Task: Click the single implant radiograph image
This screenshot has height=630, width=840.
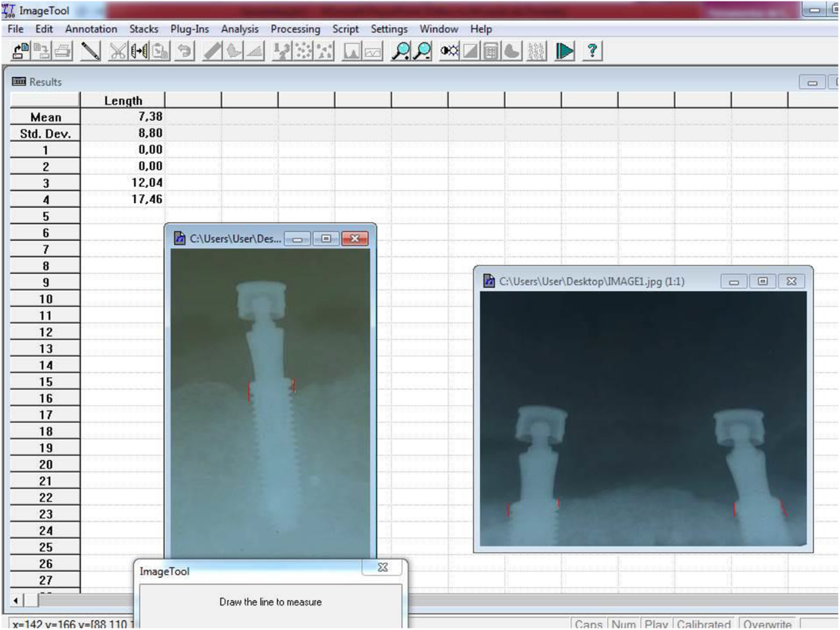Action: (x=270, y=403)
